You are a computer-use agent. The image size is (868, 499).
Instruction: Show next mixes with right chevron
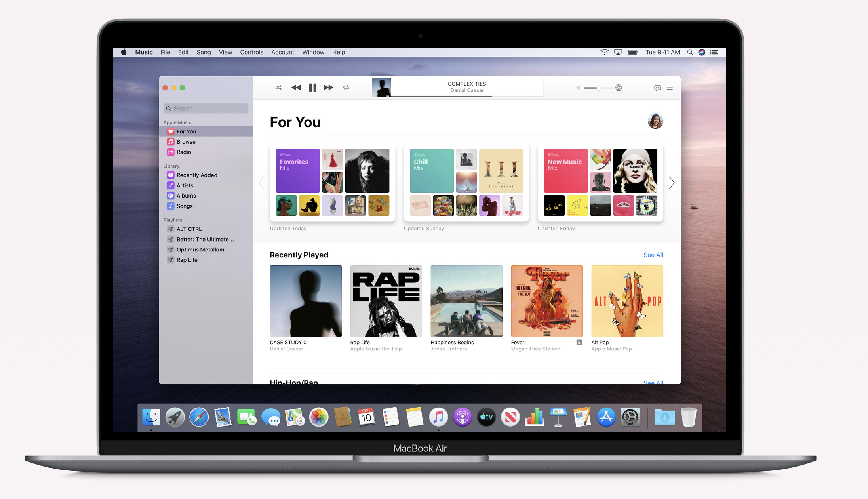tap(672, 183)
